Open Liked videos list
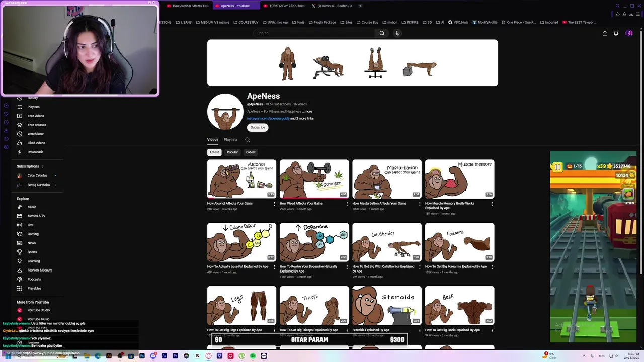 [36, 143]
